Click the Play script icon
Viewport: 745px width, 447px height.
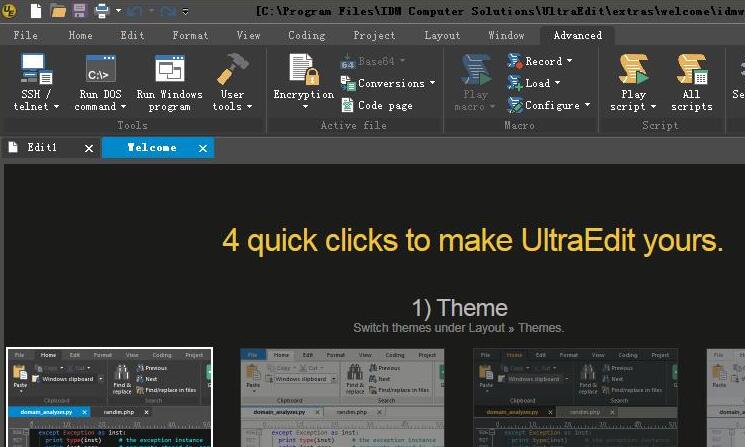[x=634, y=69]
